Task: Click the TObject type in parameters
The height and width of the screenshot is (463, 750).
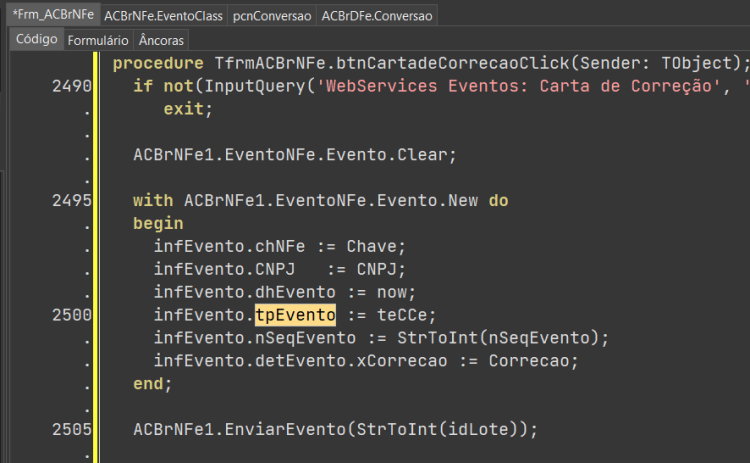Action: pos(696,63)
